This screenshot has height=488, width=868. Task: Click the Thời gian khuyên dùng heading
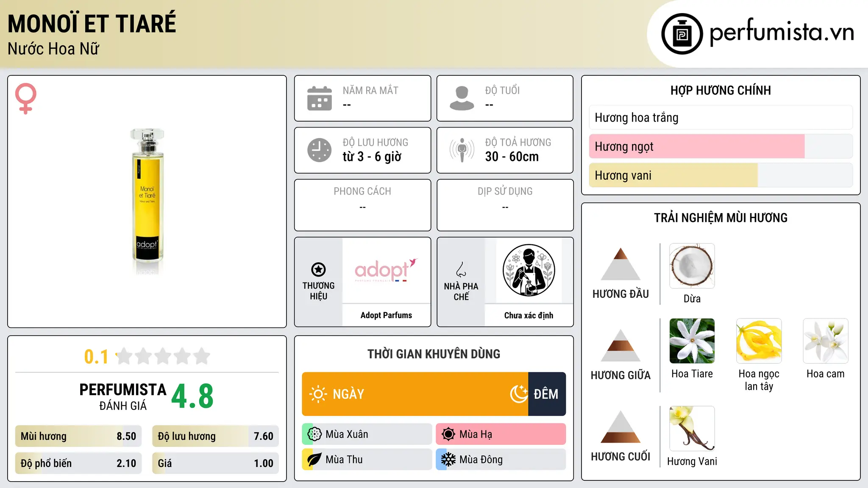tap(434, 354)
